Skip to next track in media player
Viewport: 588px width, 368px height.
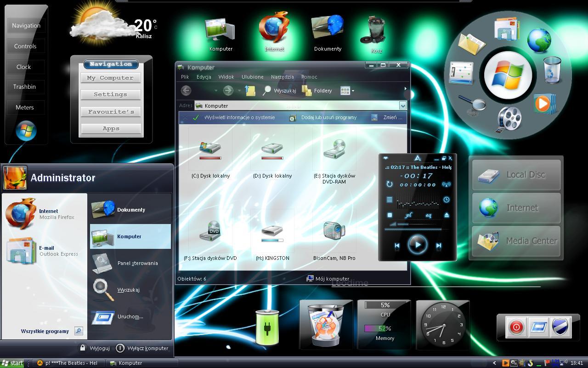tap(439, 246)
